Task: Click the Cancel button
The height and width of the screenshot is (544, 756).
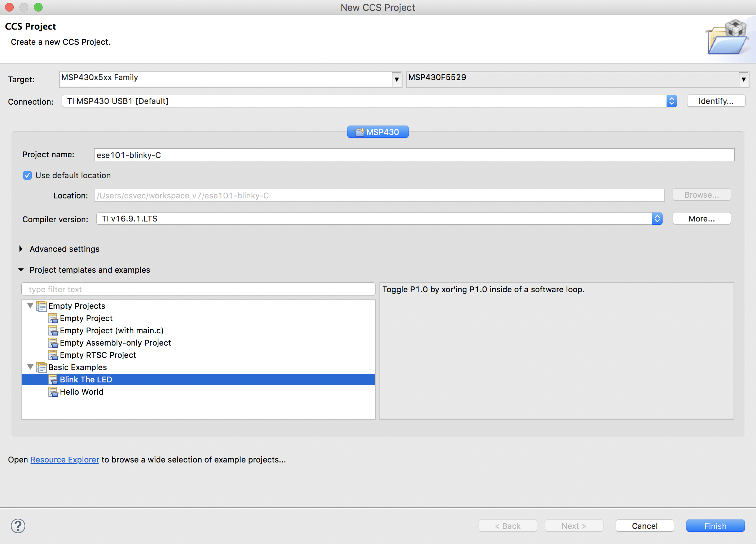Action: [x=645, y=526]
